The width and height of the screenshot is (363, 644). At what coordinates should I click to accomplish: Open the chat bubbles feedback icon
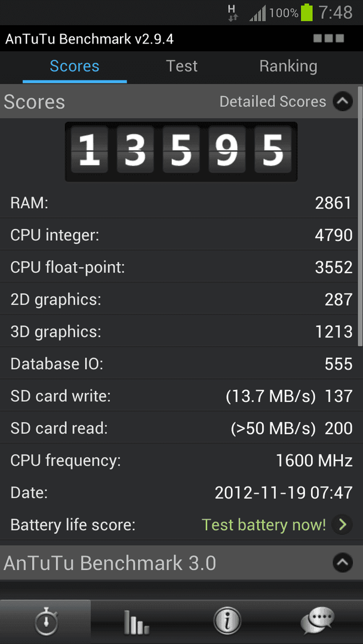(x=318, y=622)
